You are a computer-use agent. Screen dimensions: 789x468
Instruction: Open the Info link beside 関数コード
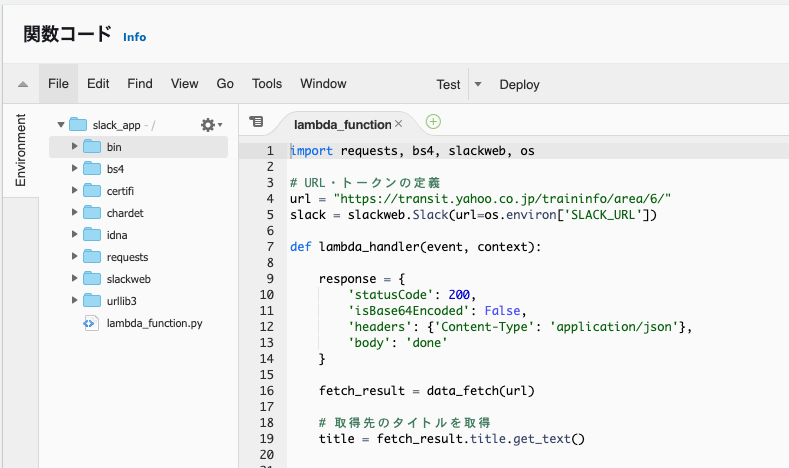coord(134,37)
